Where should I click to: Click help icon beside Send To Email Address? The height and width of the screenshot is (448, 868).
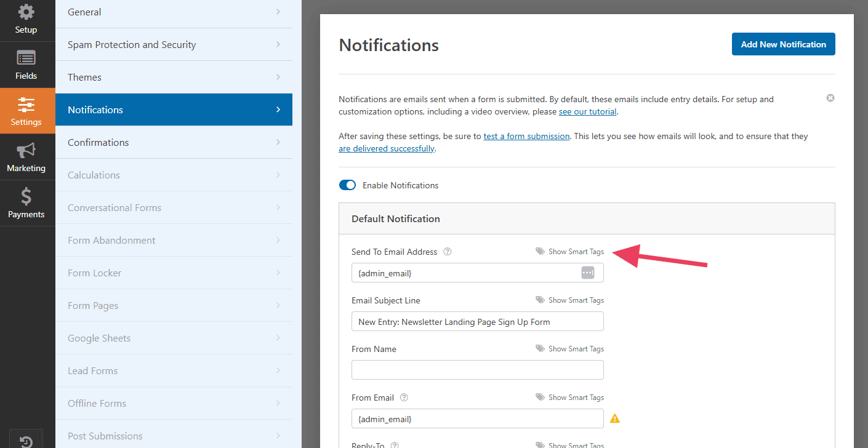[448, 252]
